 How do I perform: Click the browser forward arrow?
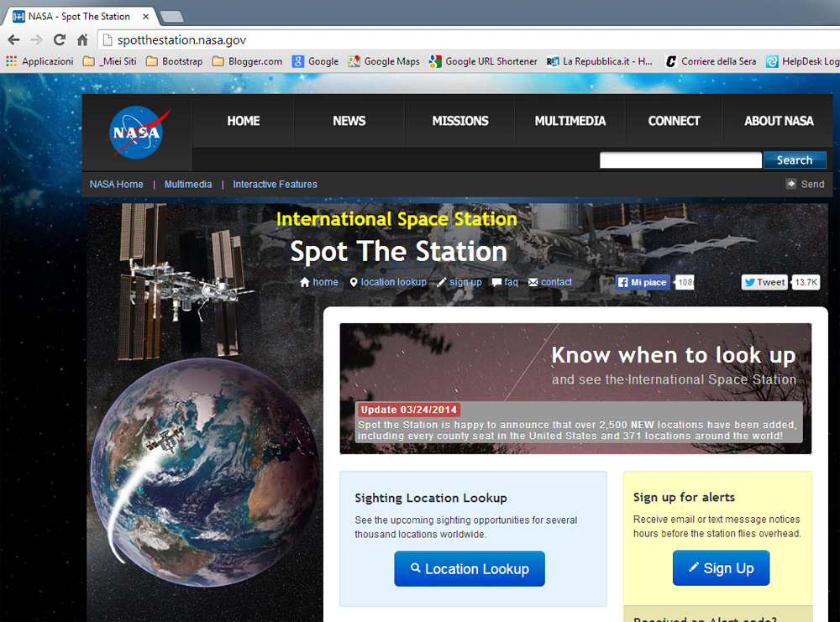pyautogui.click(x=36, y=39)
